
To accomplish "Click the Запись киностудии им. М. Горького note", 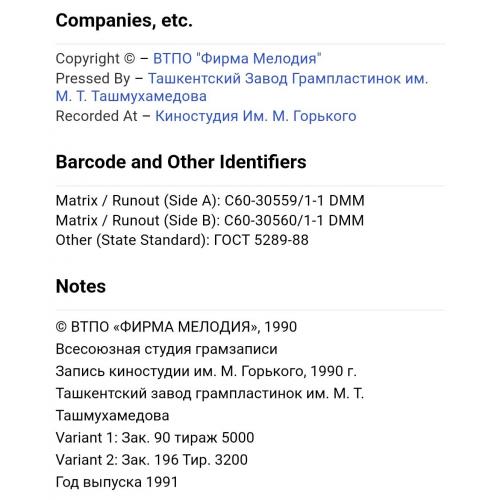I will tap(206, 371).
